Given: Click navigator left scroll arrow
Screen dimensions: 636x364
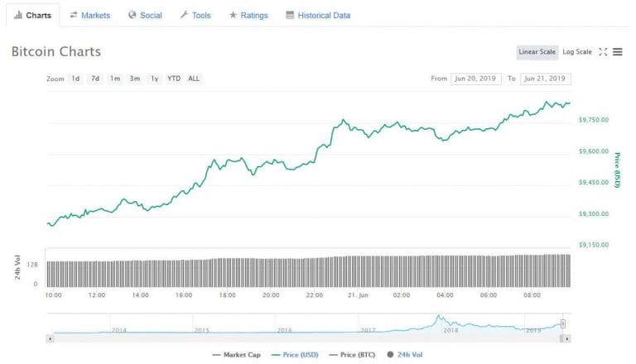Looking at the screenshot, I should point(50,338).
